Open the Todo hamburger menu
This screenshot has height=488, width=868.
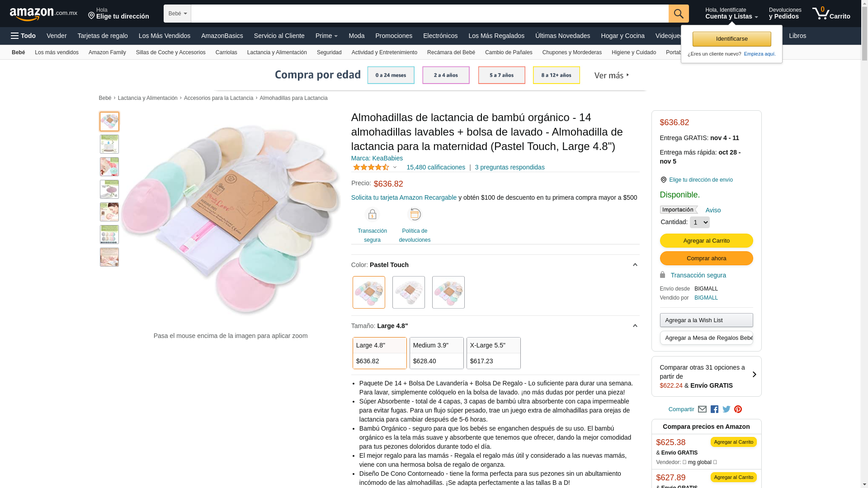tap(24, 36)
